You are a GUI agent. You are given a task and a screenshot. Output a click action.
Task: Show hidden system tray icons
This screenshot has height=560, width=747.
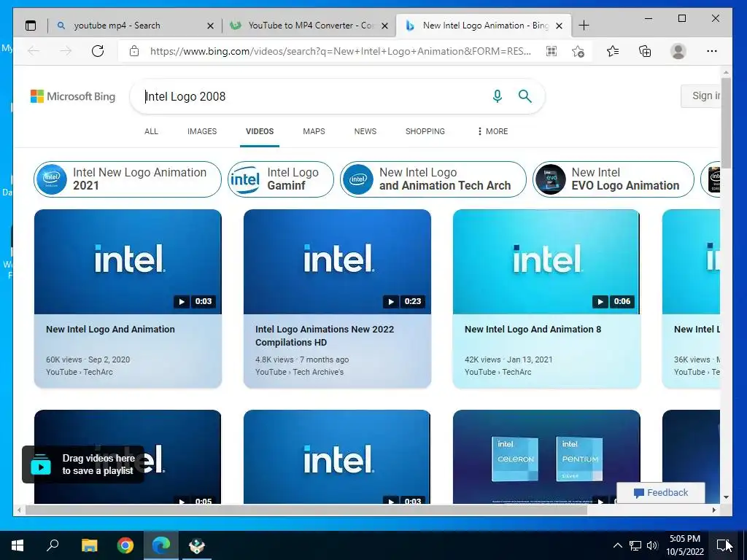pyautogui.click(x=617, y=545)
